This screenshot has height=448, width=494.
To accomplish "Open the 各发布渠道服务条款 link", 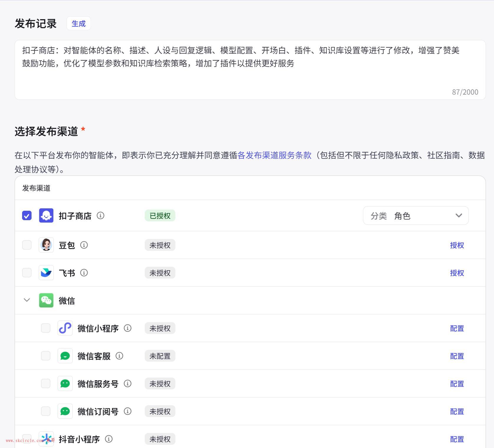I will point(274,155).
